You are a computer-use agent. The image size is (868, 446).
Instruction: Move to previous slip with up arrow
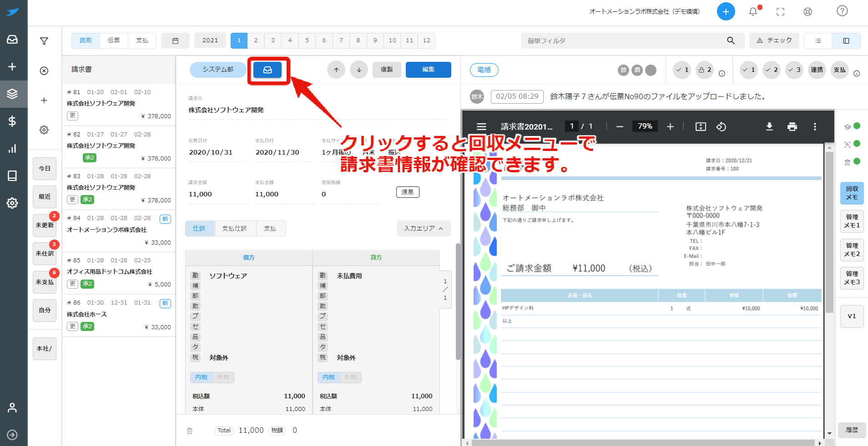336,70
